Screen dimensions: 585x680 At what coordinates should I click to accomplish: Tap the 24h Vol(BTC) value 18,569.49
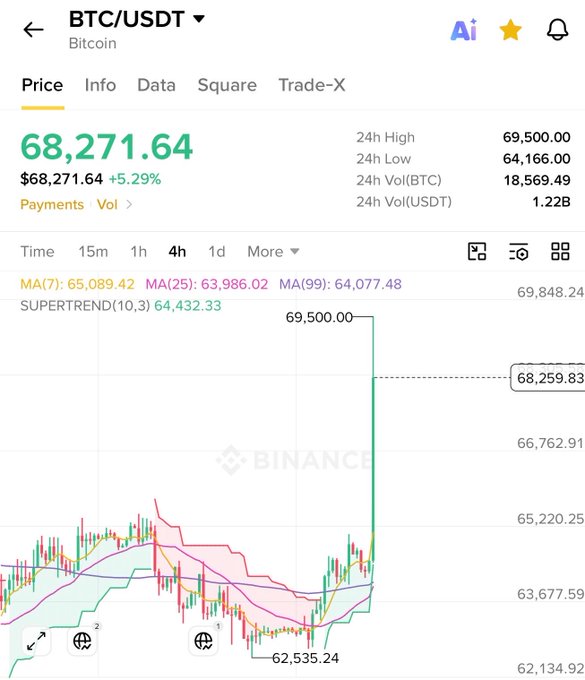pyautogui.click(x=537, y=180)
